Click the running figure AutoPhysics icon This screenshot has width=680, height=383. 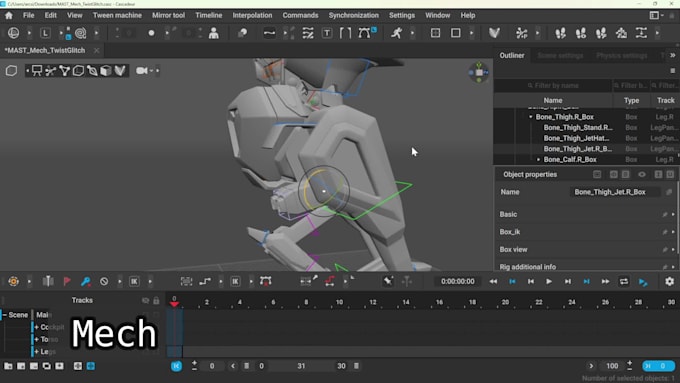[396, 33]
